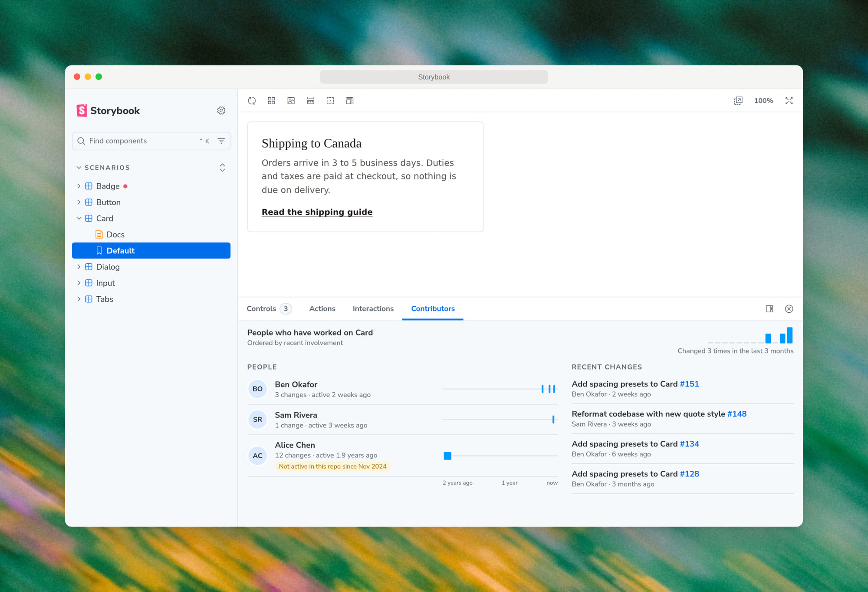Image resolution: width=868 pixels, height=592 pixels.
Task: Focus the Find components search field
Action: pyautogui.click(x=151, y=141)
